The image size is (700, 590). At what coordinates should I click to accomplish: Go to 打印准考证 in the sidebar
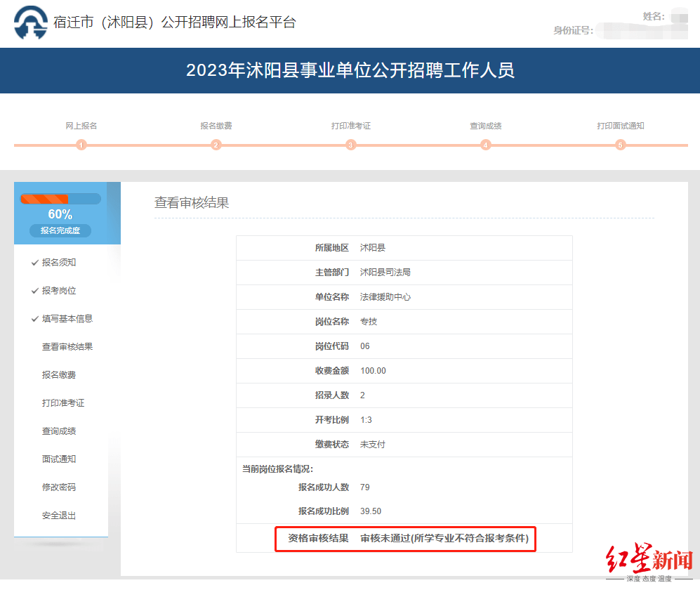tap(63, 403)
